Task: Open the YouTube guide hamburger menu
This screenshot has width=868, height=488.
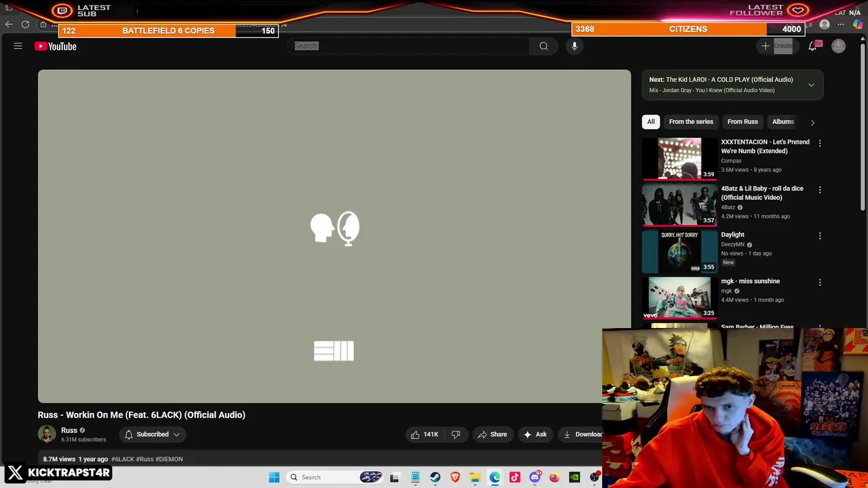Action: [18, 46]
